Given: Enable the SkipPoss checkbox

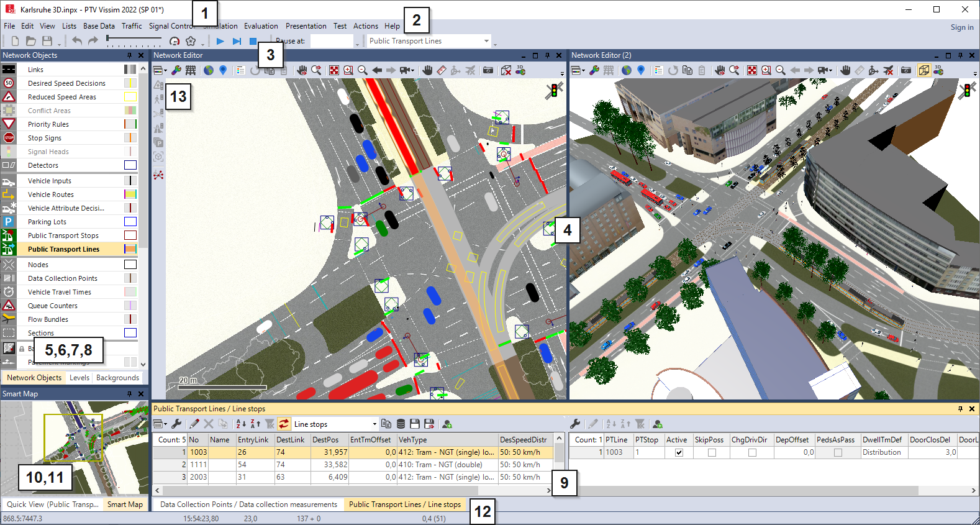Looking at the screenshot, I should 712,452.
